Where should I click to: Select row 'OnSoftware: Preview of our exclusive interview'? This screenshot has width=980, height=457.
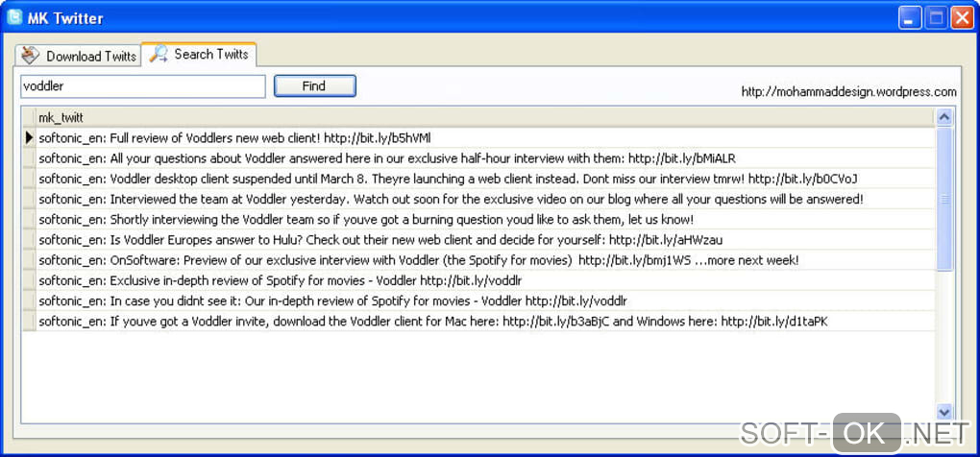485,260
